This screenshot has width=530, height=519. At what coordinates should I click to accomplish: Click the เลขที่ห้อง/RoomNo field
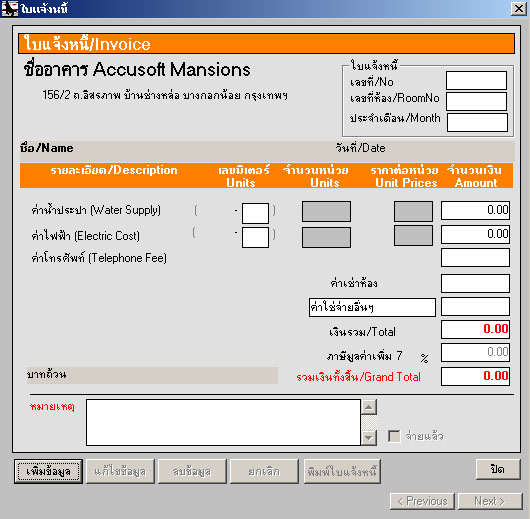476,101
